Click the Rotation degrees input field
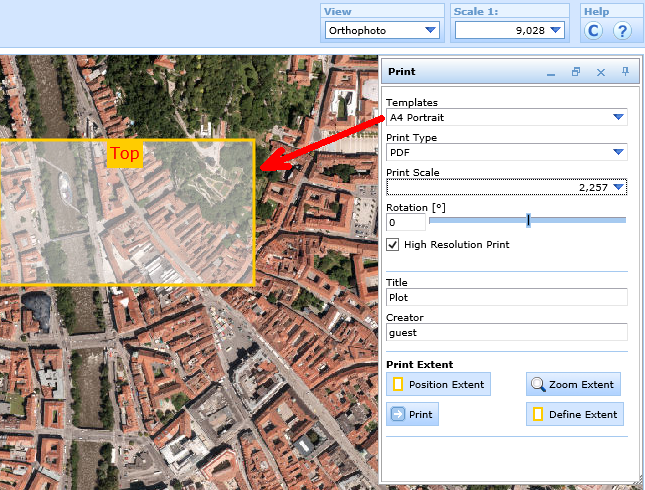Image resolution: width=645 pixels, height=490 pixels. coord(406,223)
